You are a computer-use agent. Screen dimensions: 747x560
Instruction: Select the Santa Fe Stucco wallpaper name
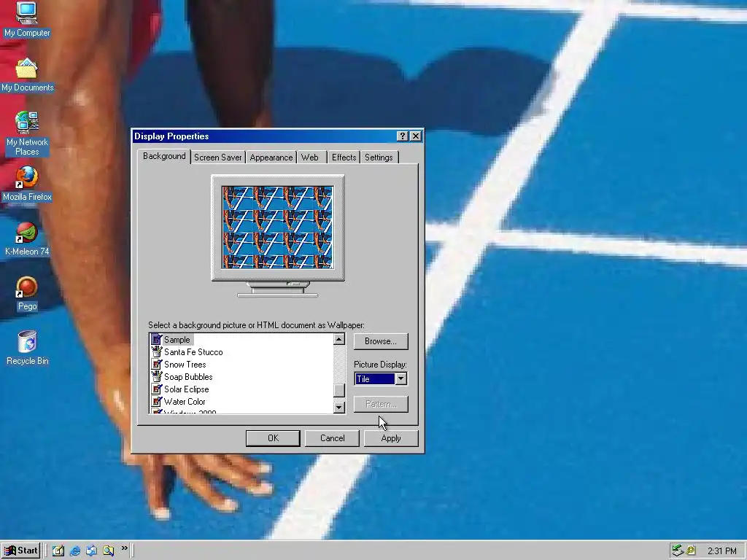[193, 352]
